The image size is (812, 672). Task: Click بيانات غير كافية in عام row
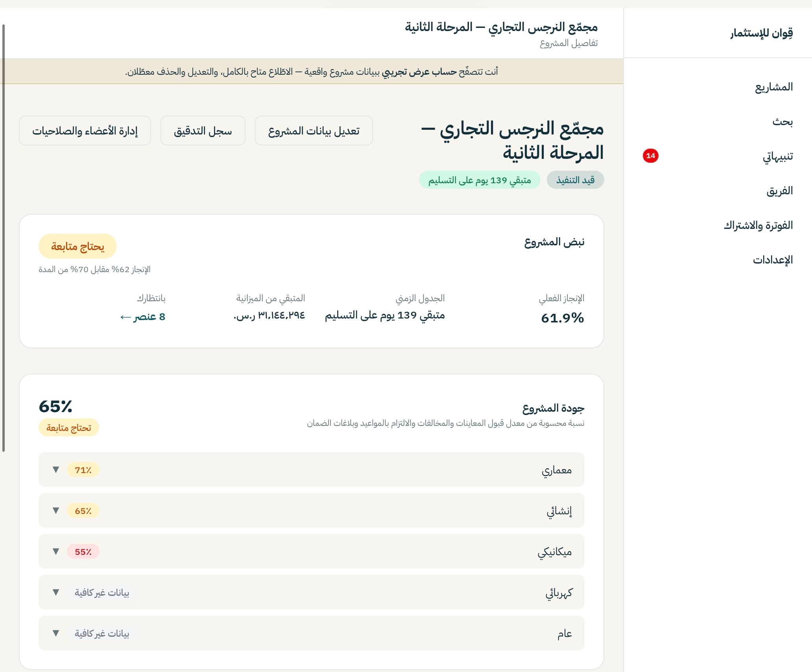pos(102,633)
